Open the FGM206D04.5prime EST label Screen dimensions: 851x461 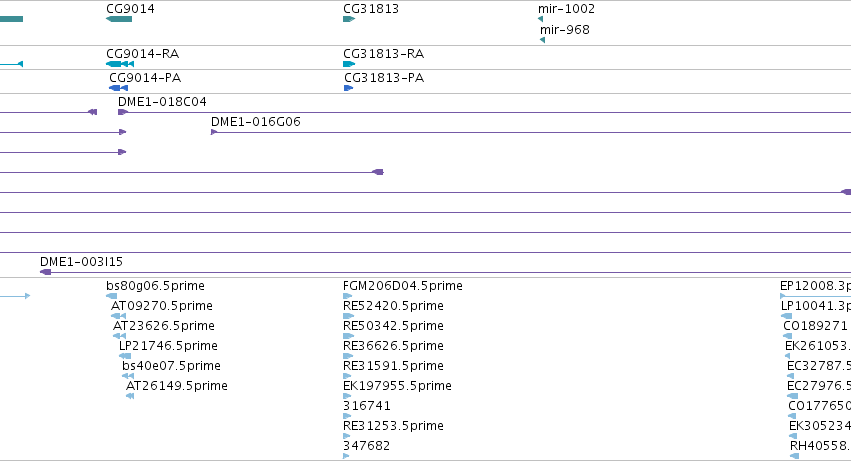(403, 286)
